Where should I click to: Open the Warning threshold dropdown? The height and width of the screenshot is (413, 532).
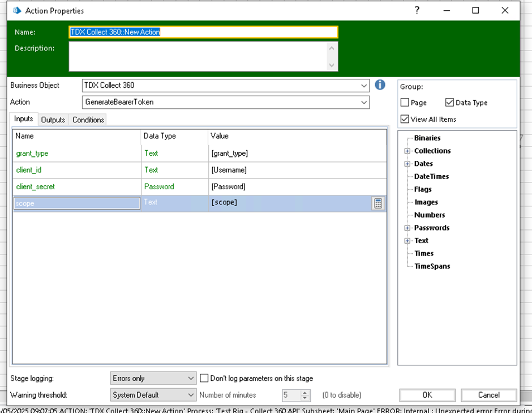point(191,395)
